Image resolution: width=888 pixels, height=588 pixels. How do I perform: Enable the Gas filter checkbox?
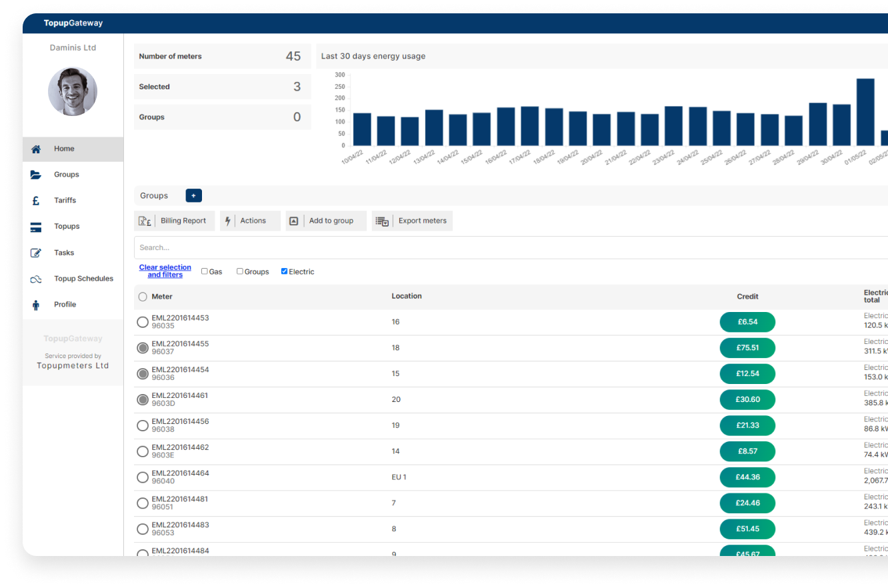(205, 271)
